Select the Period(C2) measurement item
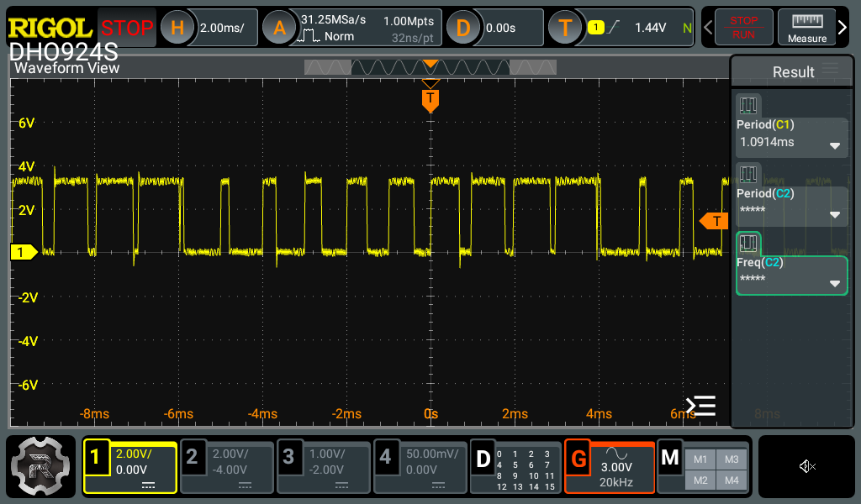 pyautogui.click(x=792, y=207)
